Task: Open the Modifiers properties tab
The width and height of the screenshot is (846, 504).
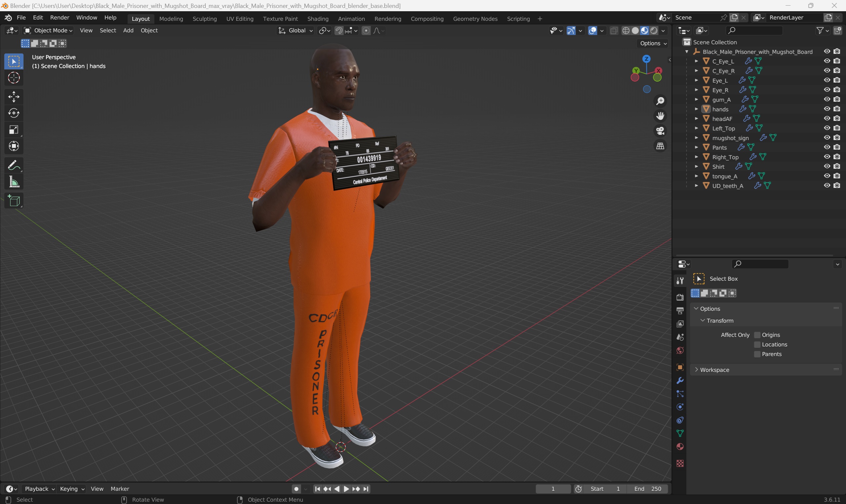Action: pos(680,380)
